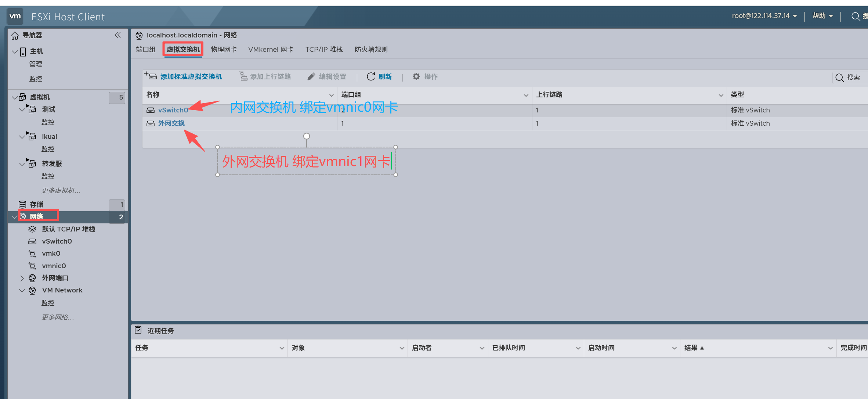This screenshot has width=868, height=399.
Task: Switch to the 防火墙规则 tab
Action: [x=371, y=49]
